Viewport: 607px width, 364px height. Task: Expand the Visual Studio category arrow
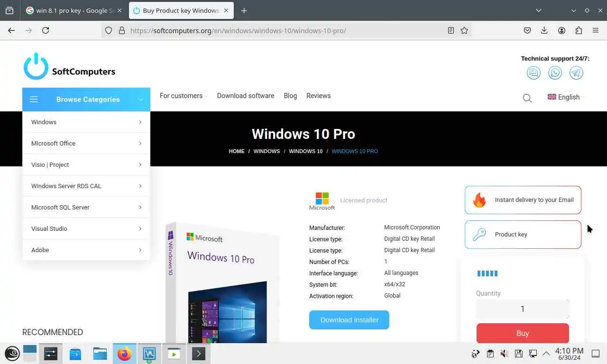140,228
